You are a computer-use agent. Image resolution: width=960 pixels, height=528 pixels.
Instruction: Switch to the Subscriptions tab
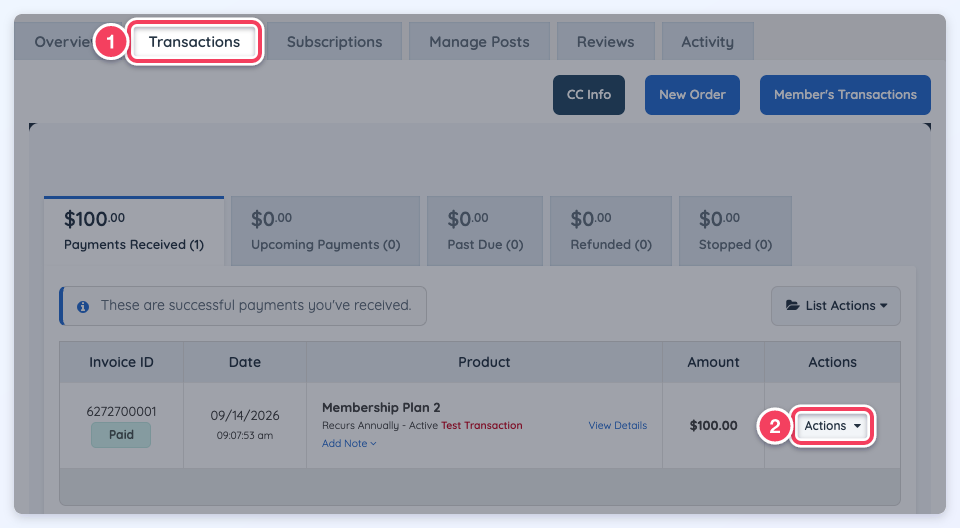coord(334,42)
